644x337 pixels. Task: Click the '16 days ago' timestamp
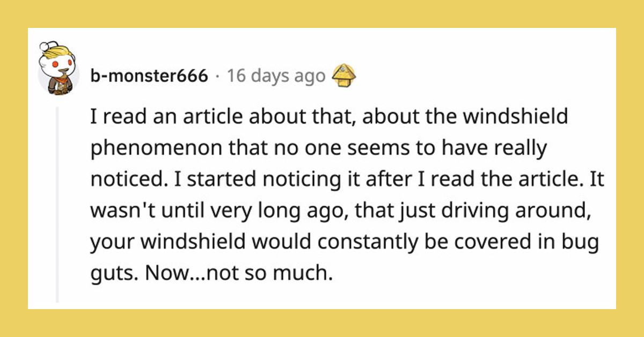[276, 76]
